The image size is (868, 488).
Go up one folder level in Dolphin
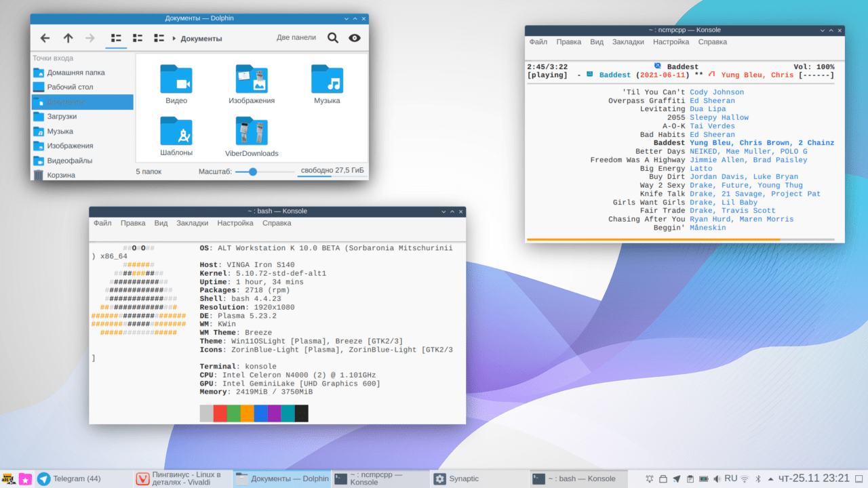(68, 38)
